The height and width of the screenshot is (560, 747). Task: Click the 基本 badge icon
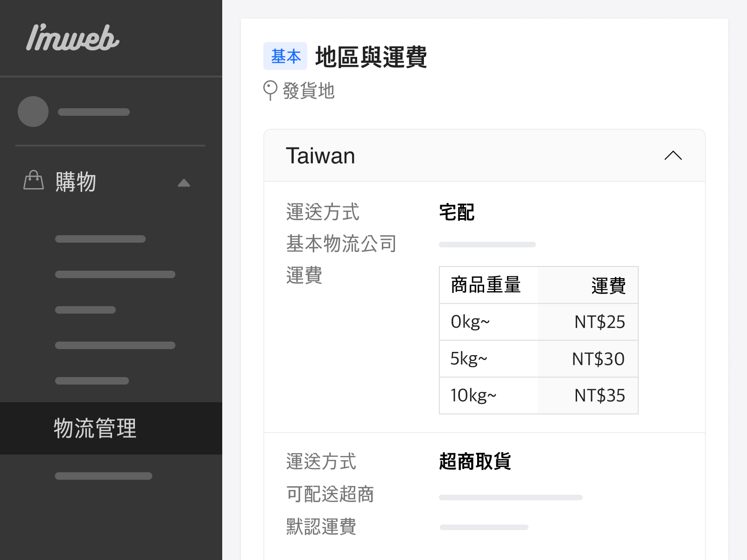tap(285, 56)
